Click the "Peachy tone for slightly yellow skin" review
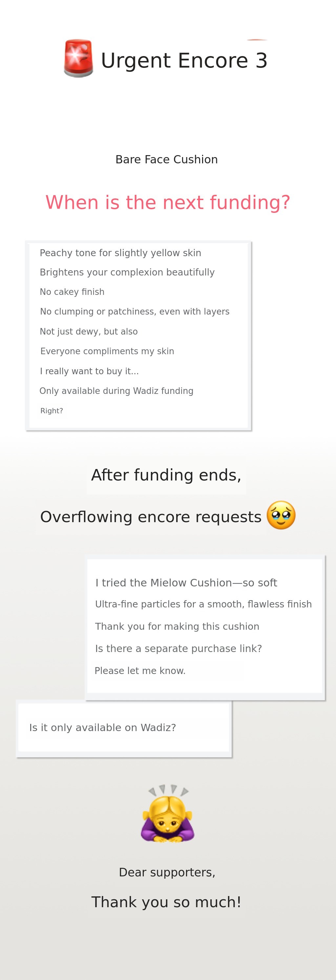336x980 pixels. [x=120, y=253]
